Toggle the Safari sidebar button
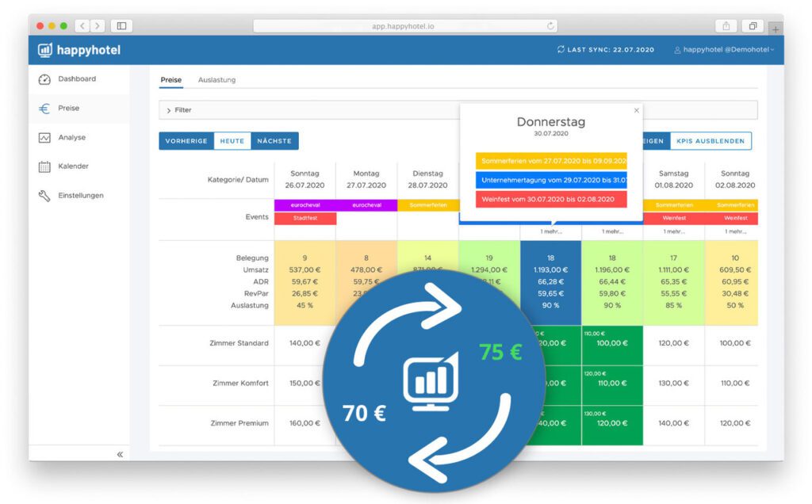This screenshot has height=504, width=812. (x=121, y=26)
